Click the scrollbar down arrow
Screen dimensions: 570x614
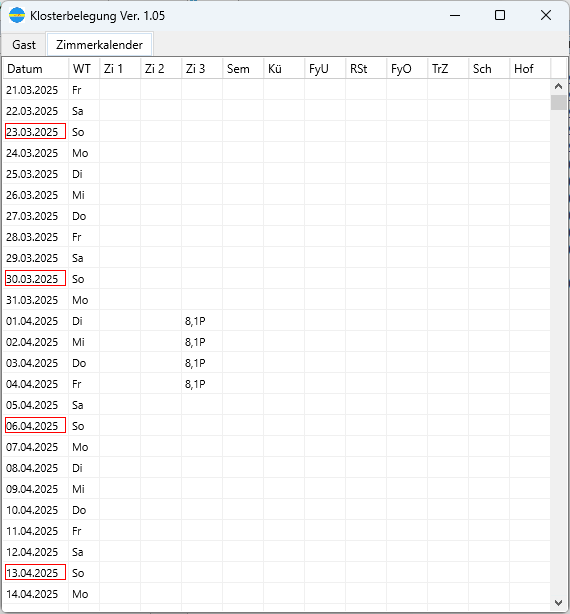558,603
